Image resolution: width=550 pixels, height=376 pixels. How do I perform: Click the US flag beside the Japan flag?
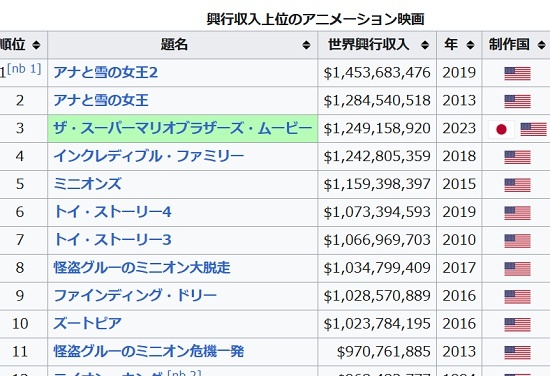[534, 129]
